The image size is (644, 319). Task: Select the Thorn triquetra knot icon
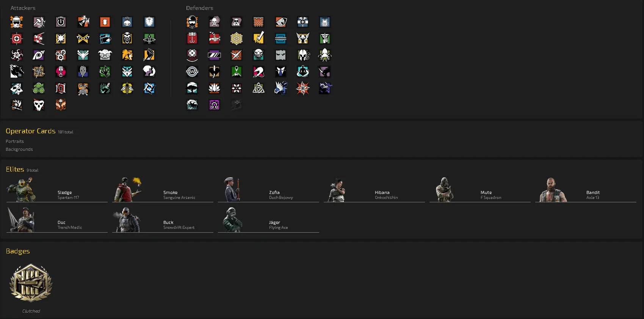[259, 88]
